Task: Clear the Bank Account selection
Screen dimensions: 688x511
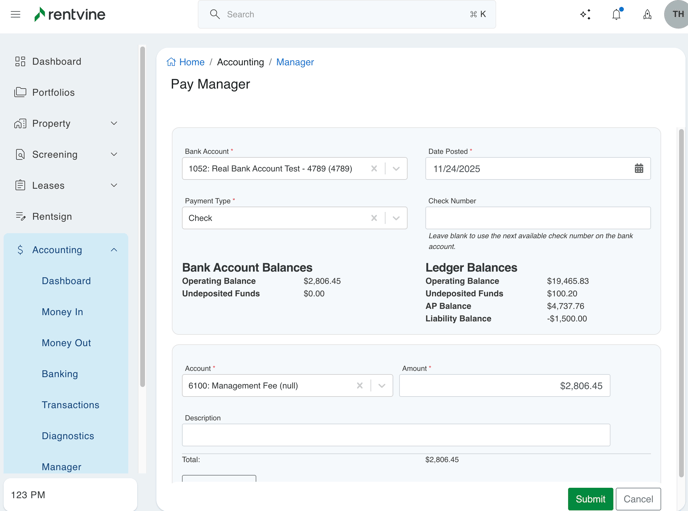Action: point(374,169)
